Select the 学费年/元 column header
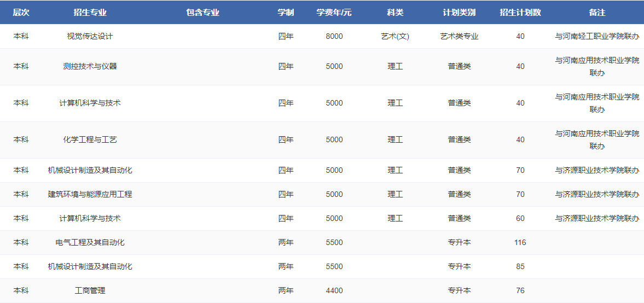The height and width of the screenshot is (303, 644). (334, 12)
